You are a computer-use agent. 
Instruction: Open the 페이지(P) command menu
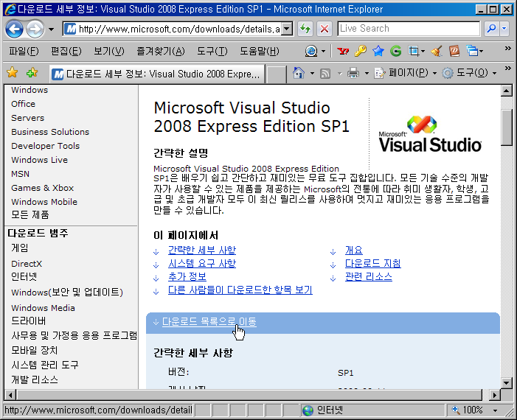(406, 73)
